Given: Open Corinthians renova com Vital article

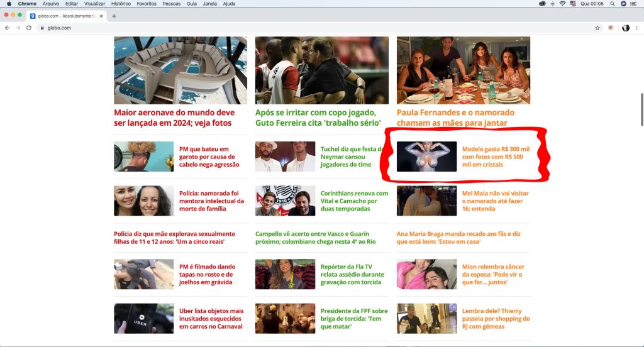Looking at the screenshot, I should point(354,201).
